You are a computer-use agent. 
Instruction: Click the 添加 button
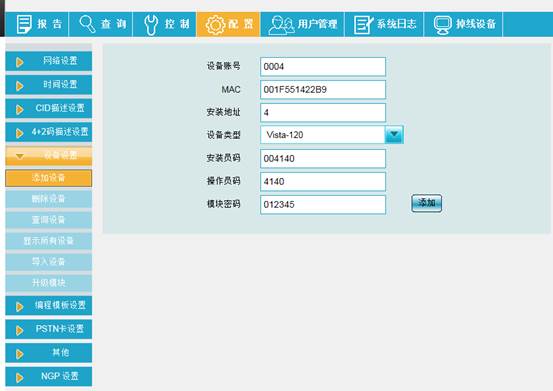coord(426,203)
